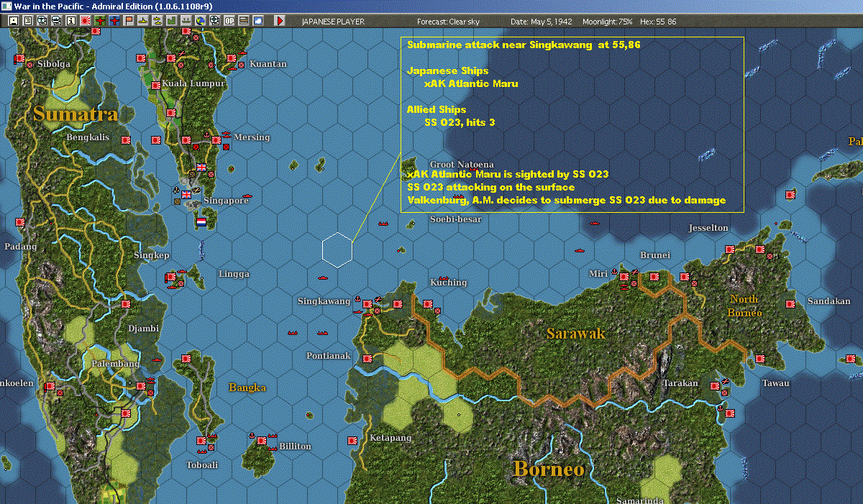863x504 pixels.
Task: Click the Soebi-besar island label
Action: pos(455,219)
